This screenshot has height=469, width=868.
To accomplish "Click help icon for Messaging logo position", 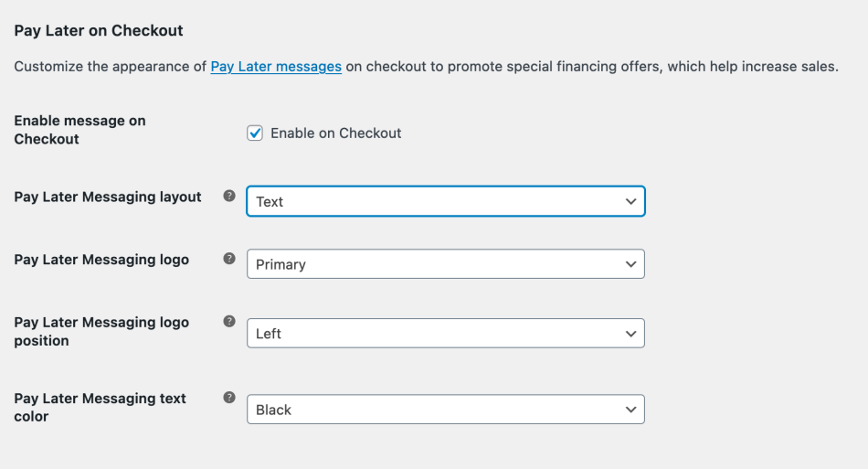I will (229, 321).
